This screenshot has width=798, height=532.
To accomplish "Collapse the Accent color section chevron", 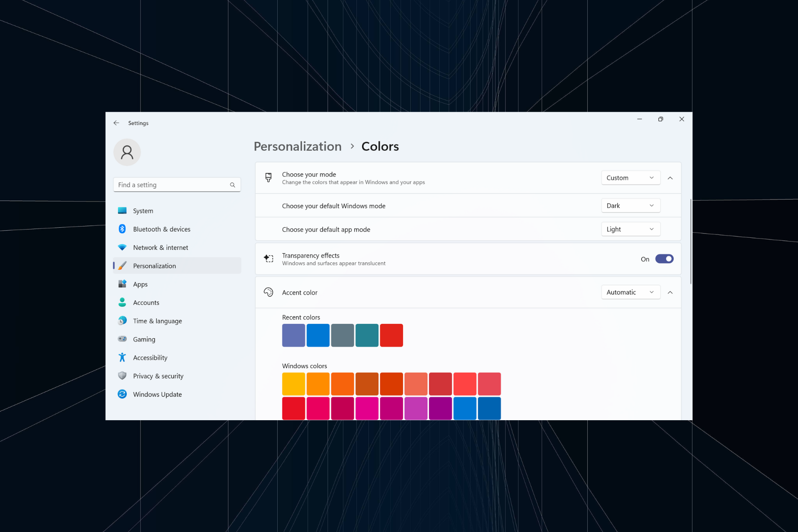I will click(670, 292).
